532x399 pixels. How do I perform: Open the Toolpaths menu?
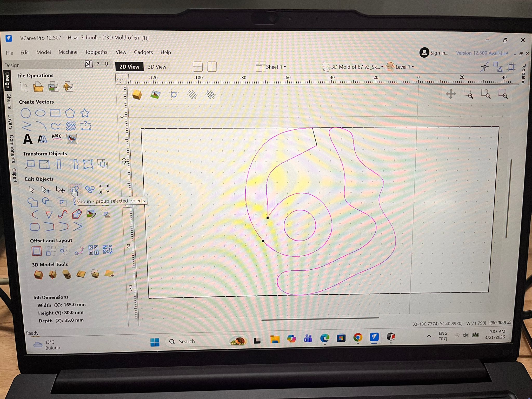pyautogui.click(x=96, y=52)
